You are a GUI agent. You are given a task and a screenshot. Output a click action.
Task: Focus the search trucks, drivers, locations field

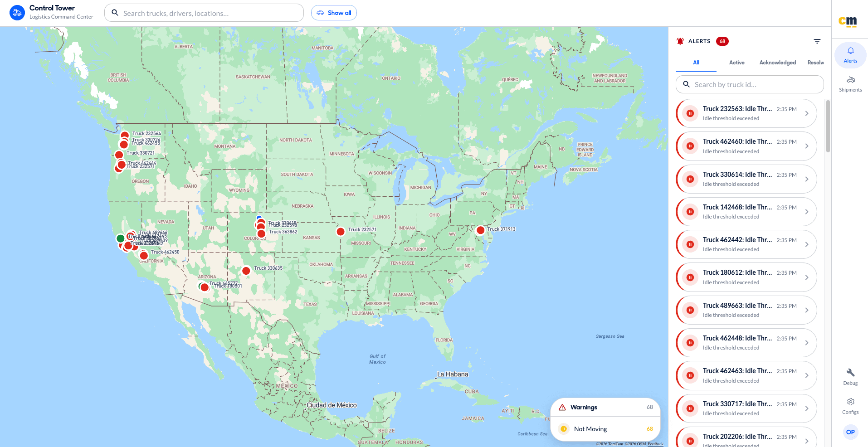(204, 13)
